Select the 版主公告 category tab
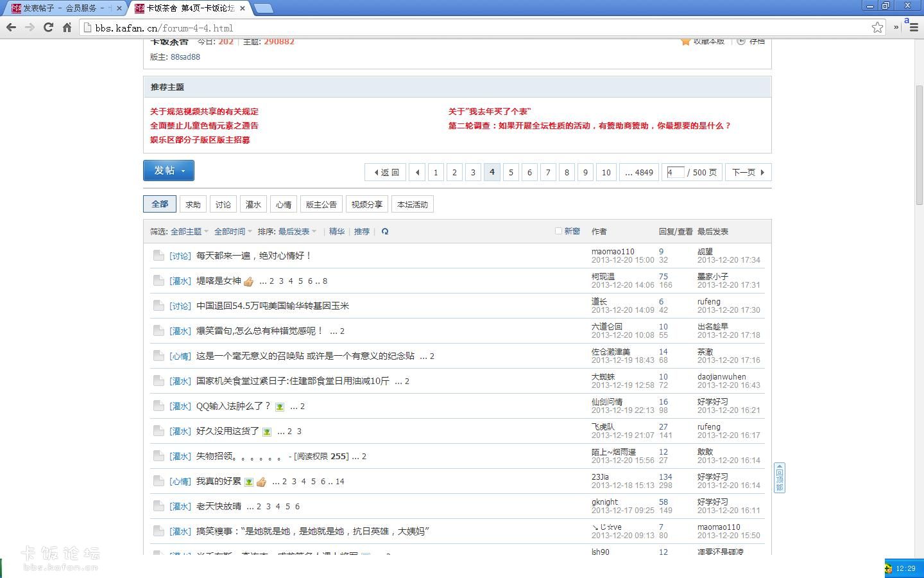Viewport: 924px width, 578px height. click(x=321, y=204)
